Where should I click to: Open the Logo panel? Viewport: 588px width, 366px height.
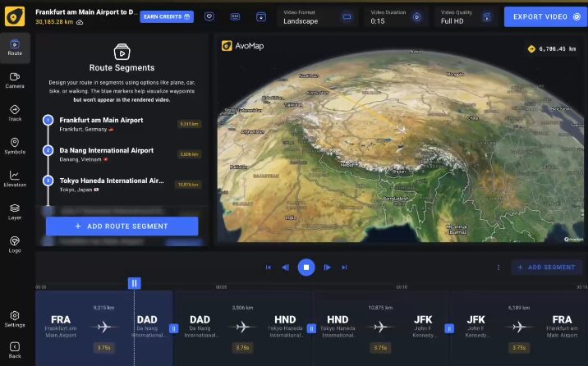coord(15,244)
